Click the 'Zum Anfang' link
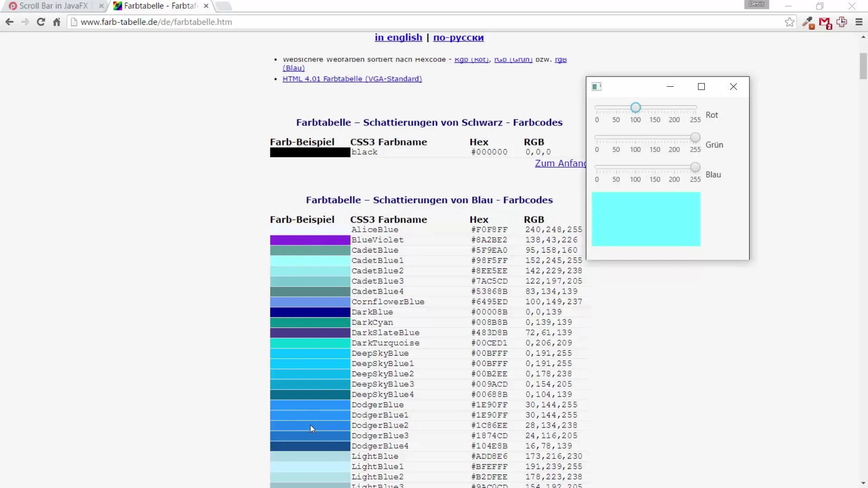The height and width of the screenshot is (488, 868). tap(561, 163)
